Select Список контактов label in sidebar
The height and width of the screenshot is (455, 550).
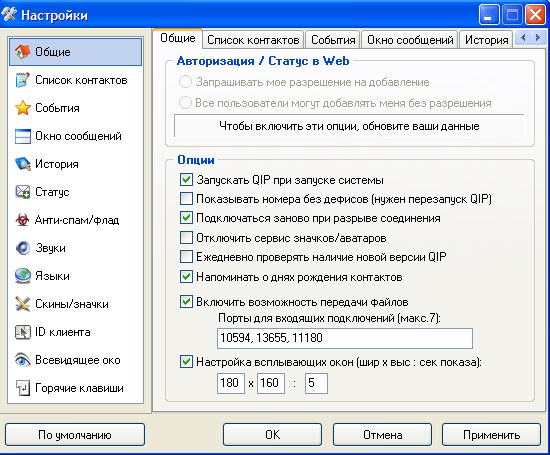[81, 80]
